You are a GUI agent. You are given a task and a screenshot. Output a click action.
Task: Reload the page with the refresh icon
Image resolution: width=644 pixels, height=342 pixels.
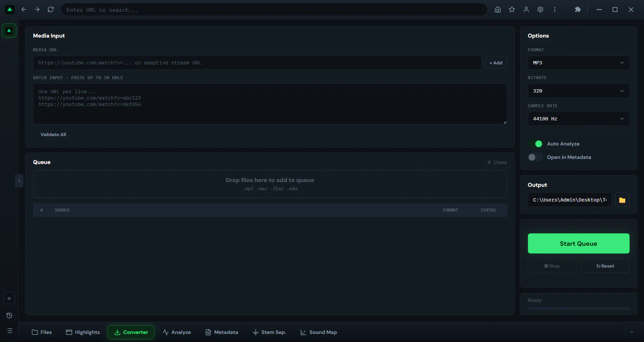click(x=51, y=9)
